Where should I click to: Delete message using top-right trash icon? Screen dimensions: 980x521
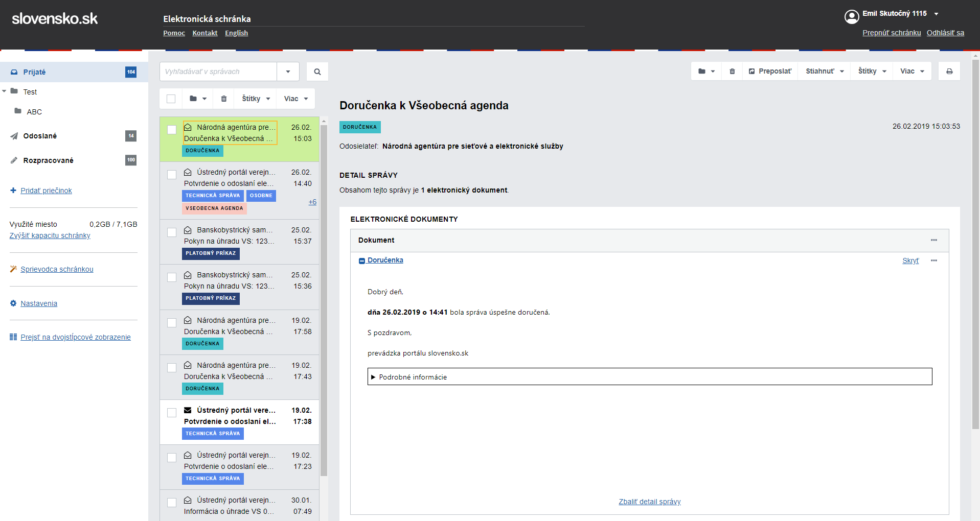click(732, 72)
